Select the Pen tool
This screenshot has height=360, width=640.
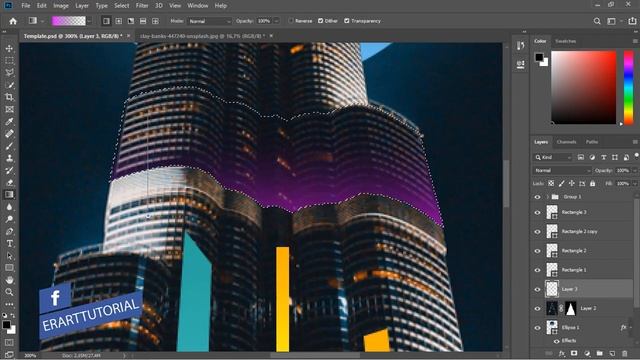(9, 231)
